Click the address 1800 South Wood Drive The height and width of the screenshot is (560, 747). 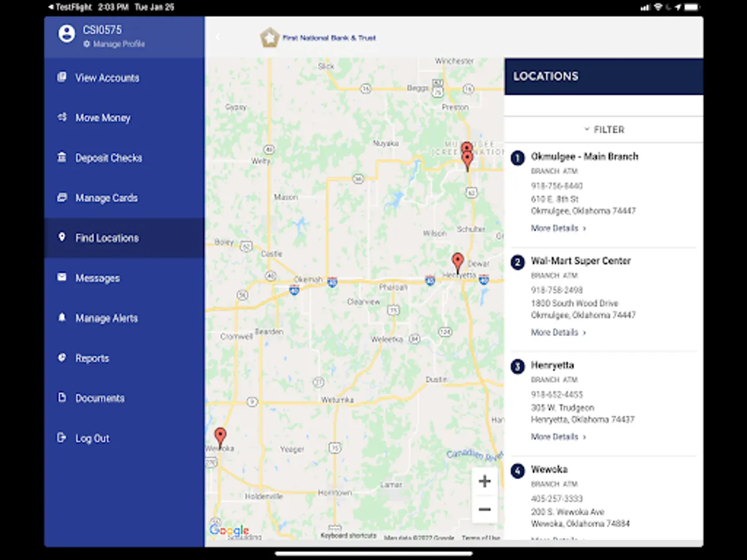coord(575,304)
